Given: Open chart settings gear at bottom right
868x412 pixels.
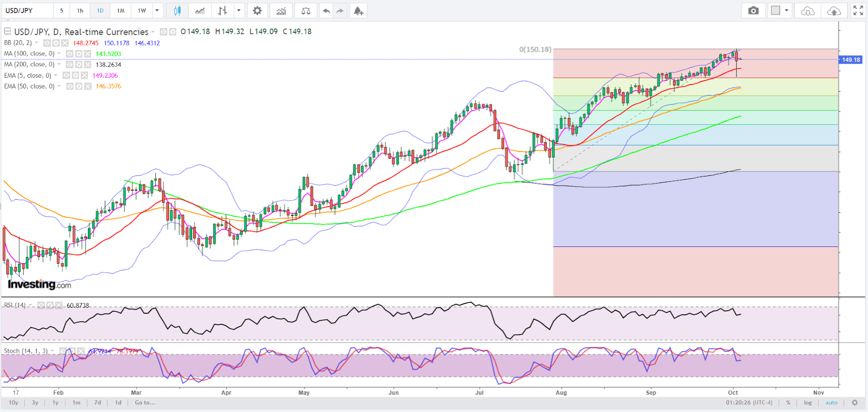Looking at the screenshot, I should pos(854,403).
